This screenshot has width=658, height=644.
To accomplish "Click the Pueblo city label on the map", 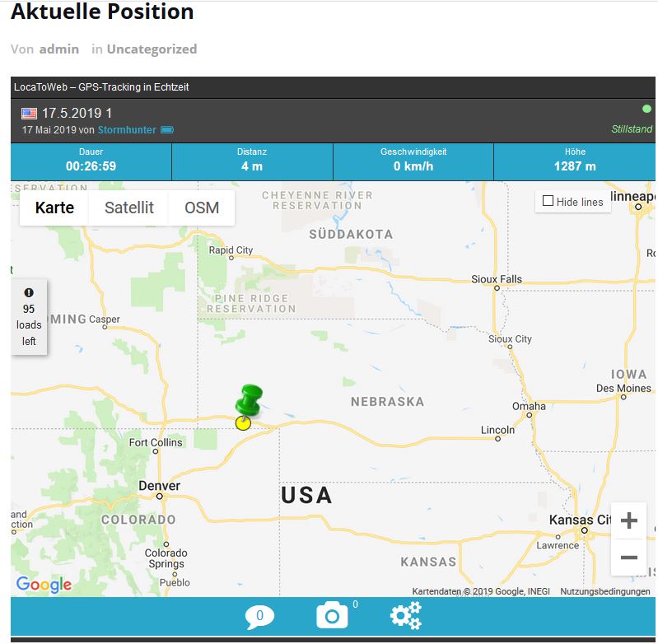I will (x=175, y=582).
